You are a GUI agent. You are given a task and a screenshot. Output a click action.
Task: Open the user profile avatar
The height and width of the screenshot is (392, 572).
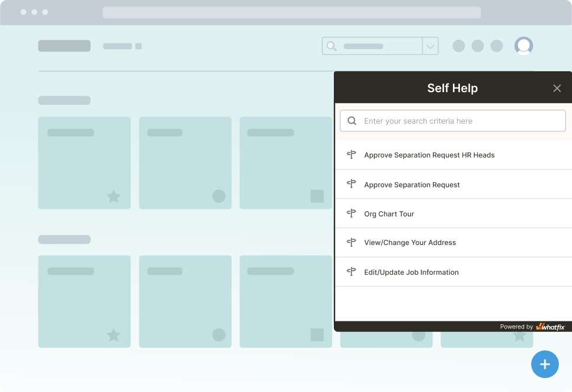point(524,46)
